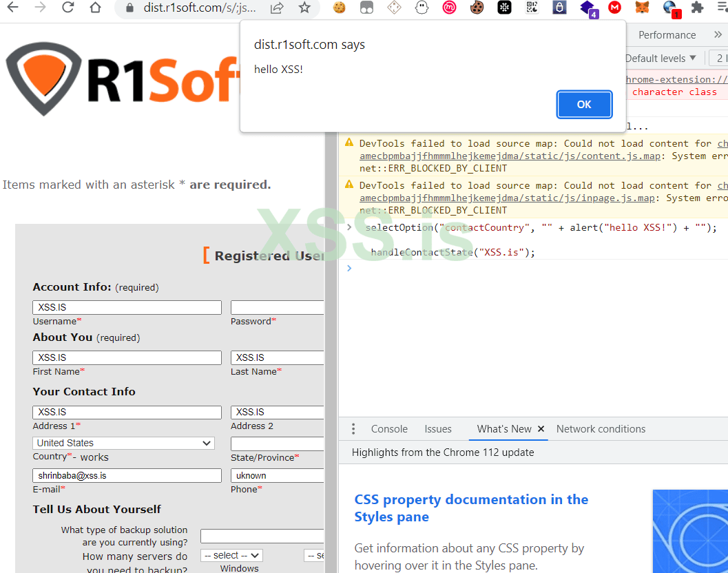The width and height of the screenshot is (728, 573).
Task: Click the cookie editor extension icon
Action: (477, 8)
